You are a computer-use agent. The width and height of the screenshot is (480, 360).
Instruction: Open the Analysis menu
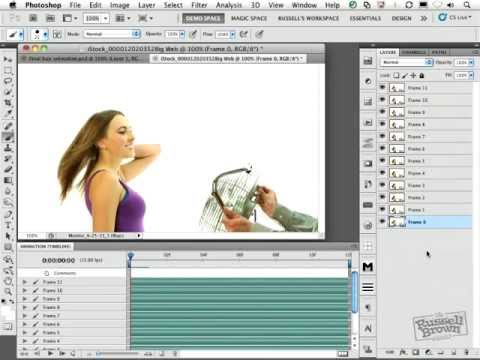229,5
